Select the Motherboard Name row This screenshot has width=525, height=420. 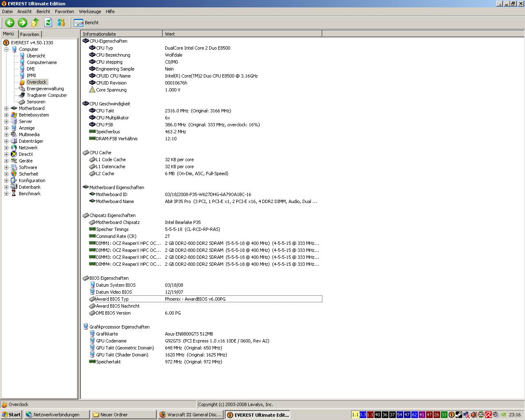[x=201, y=201]
